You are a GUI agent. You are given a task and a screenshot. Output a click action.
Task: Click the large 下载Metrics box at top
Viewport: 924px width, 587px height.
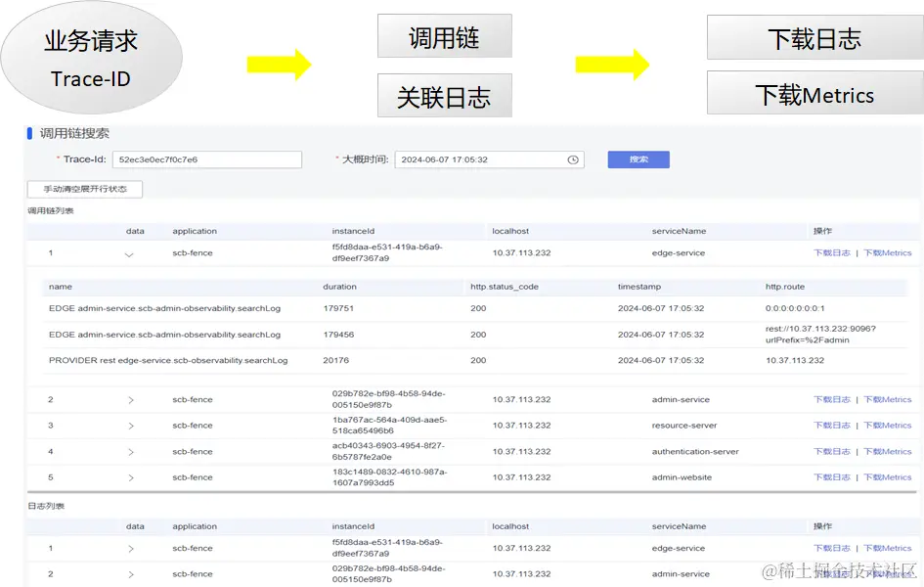(x=815, y=93)
